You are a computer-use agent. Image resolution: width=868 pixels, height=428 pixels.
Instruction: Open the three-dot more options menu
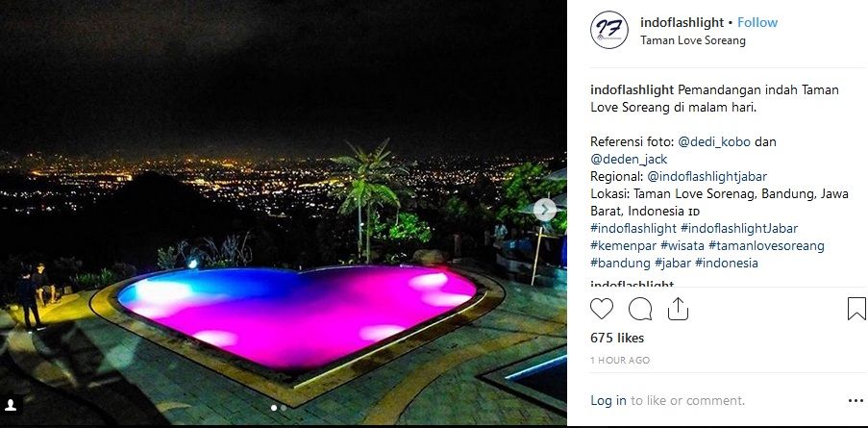pyautogui.click(x=856, y=400)
